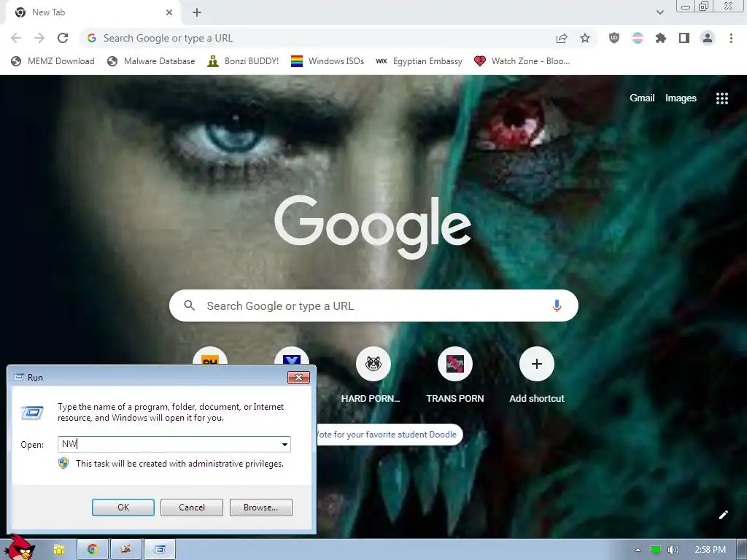Switch to Chrome on the taskbar
The height and width of the screenshot is (560, 747).
pos(93,550)
